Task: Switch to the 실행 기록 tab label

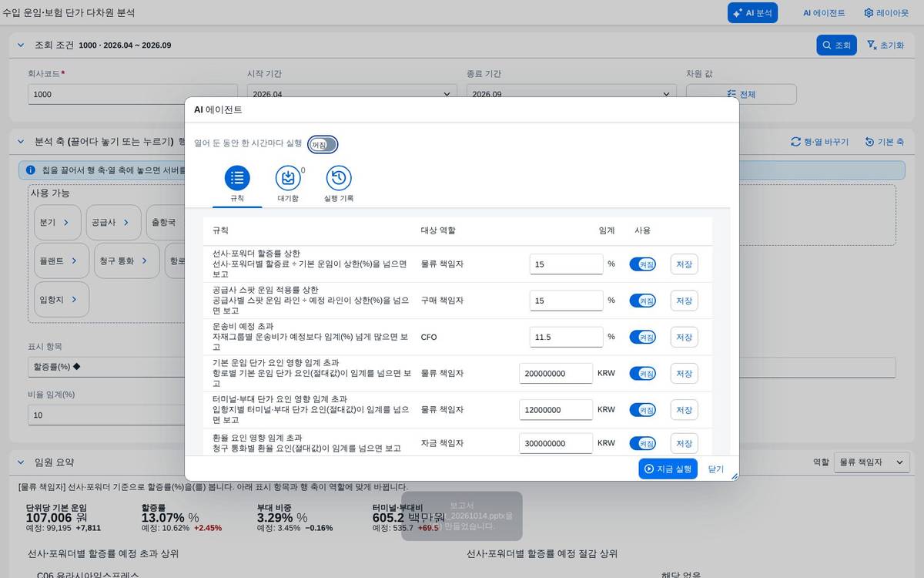Action: [339, 198]
